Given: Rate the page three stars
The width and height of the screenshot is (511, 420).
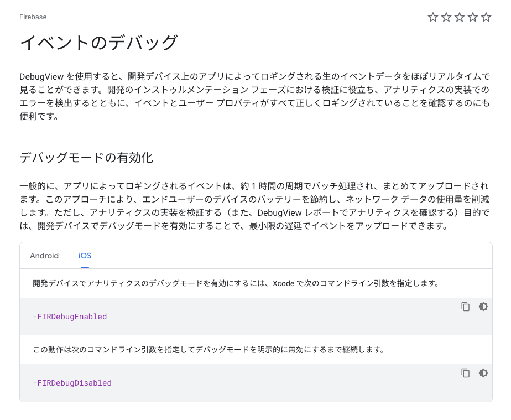Looking at the screenshot, I should (460, 17).
